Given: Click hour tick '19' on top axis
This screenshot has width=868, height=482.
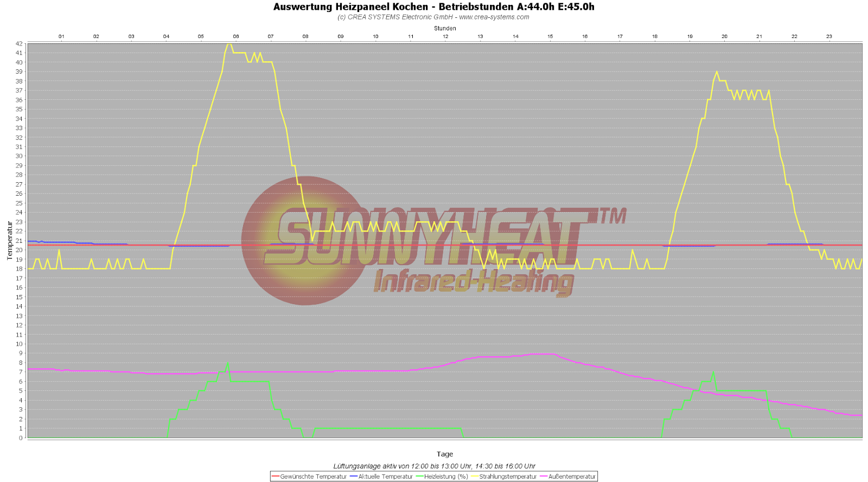Looking at the screenshot, I should point(690,36).
